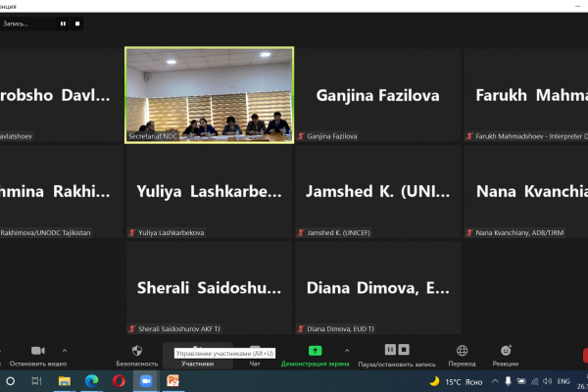588x392 pixels.
Task: Expand the video options arrow
Action: [65, 350]
